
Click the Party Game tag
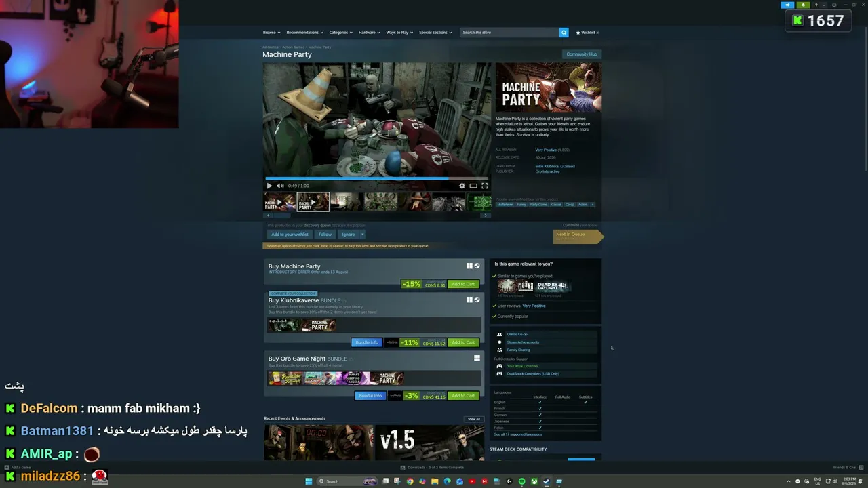(x=538, y=204)
